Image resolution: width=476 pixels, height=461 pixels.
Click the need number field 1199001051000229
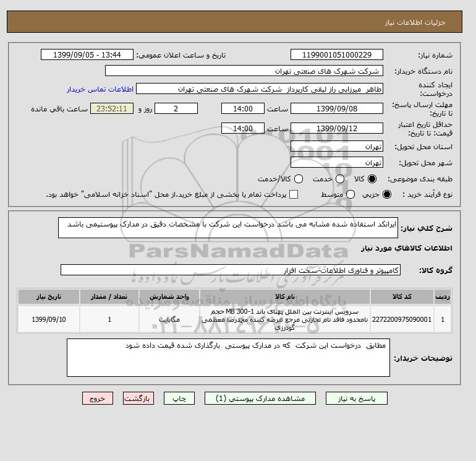pos(337,54)
